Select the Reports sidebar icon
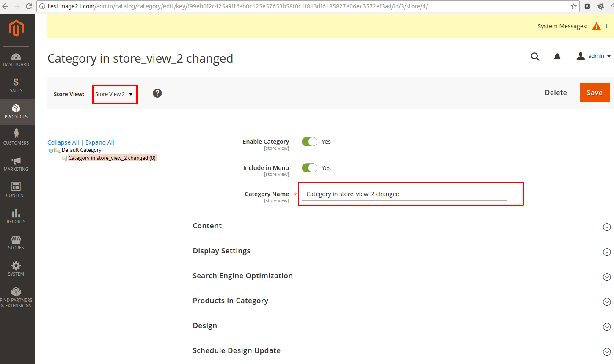The height and width of the screenshot is (364, 614). pyautogui.click(x=16, y=214)
